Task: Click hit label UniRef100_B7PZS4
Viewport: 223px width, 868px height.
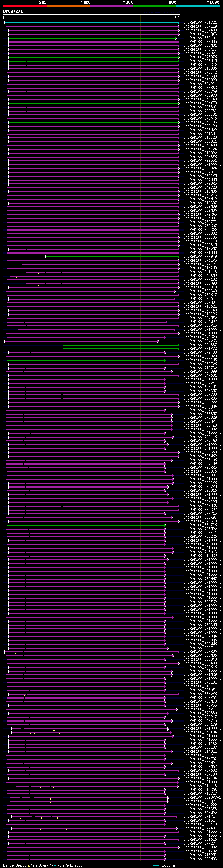Action: point(200,844)
